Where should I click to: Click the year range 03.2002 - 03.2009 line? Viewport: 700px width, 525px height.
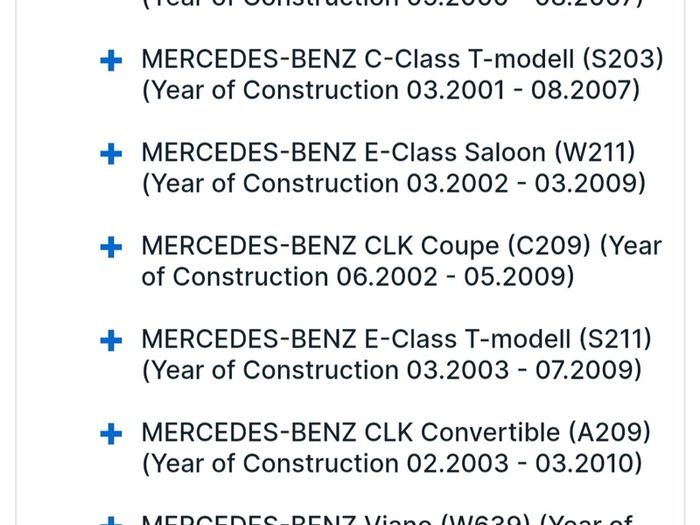(394, 184)
